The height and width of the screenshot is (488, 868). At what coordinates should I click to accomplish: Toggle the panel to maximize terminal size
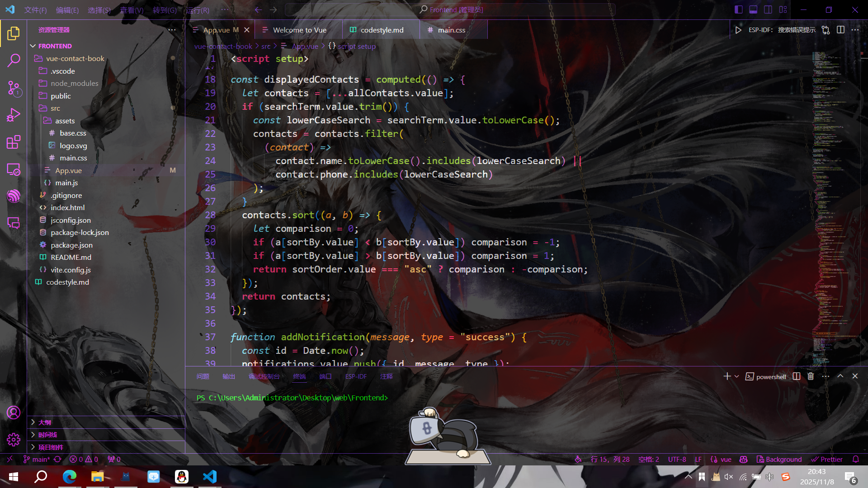[840, 376]
